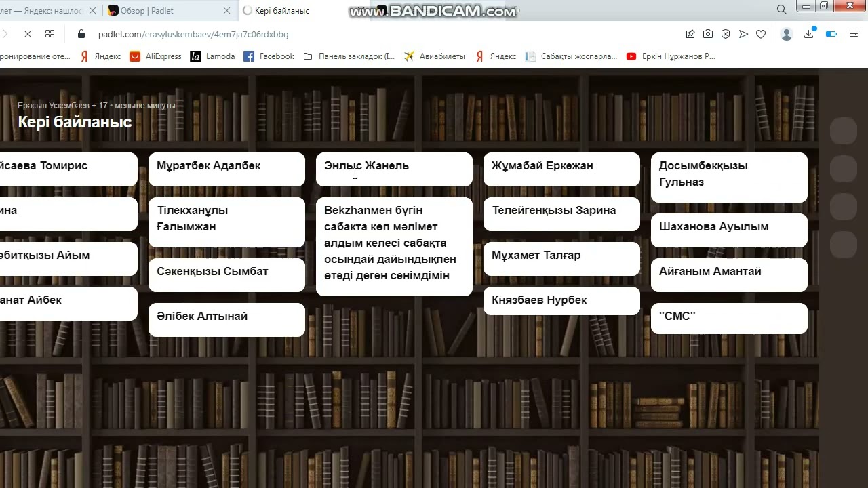The image size is (868, 488).
Task: Open the Авиабилеты bookmark
Action: (435, 56)
